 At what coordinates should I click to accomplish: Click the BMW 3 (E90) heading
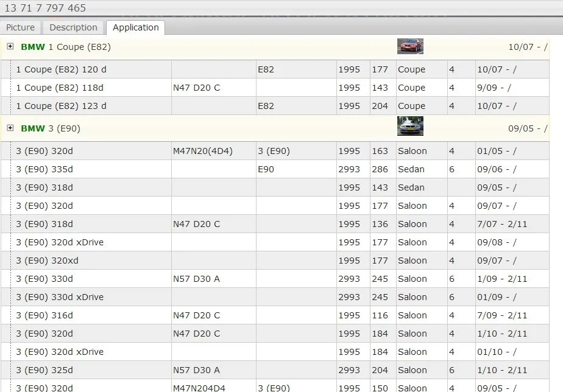[51, 128]
